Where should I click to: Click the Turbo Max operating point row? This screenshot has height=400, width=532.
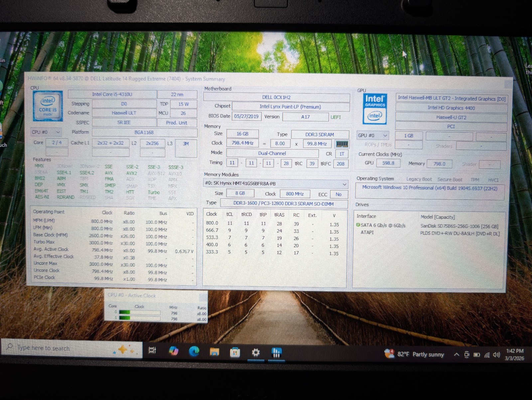(x=113, y=243)
